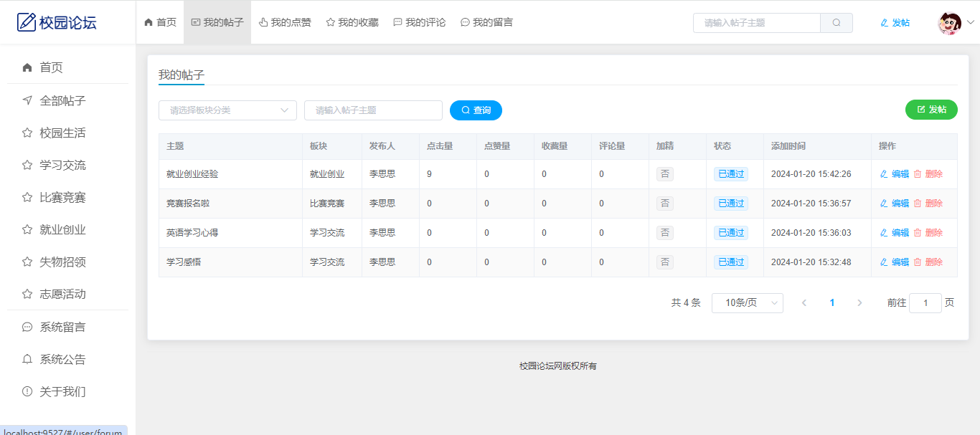
Task: Click the 全部帖子 paper plane icon
Action: pos(27,100)
